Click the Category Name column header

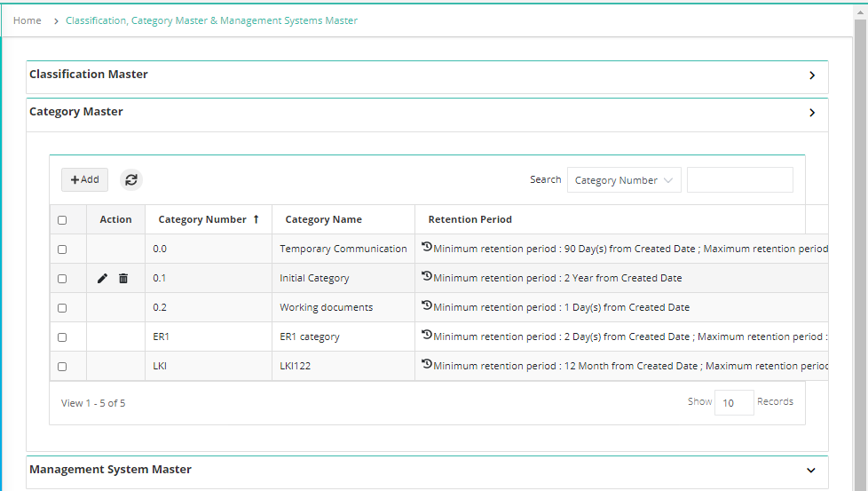[x=323, y=220]
